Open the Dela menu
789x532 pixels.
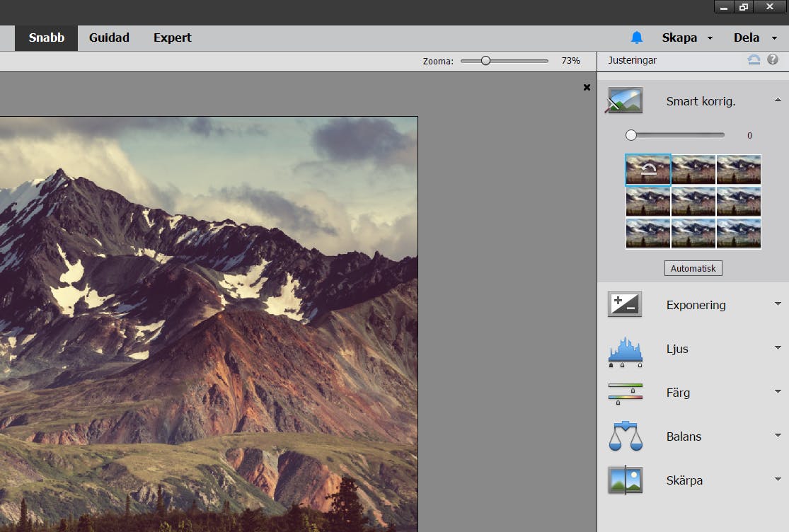pos(747,37)
